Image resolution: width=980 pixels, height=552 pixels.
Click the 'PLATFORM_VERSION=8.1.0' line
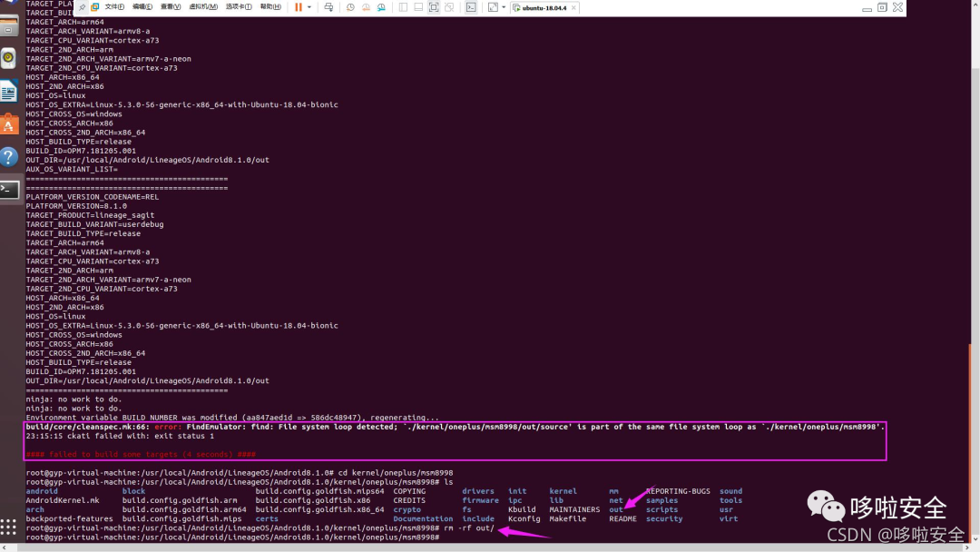[x=76, y=206]
